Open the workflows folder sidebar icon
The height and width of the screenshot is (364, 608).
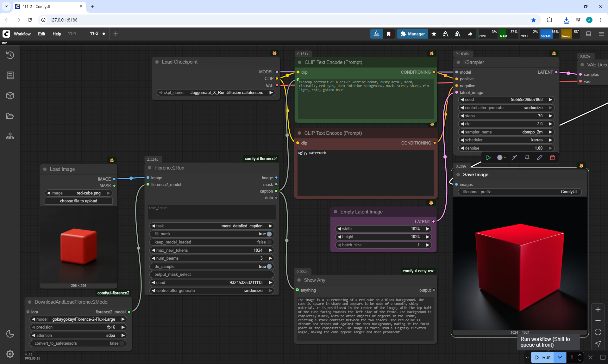pyautogui.click(x=10, y=116)
